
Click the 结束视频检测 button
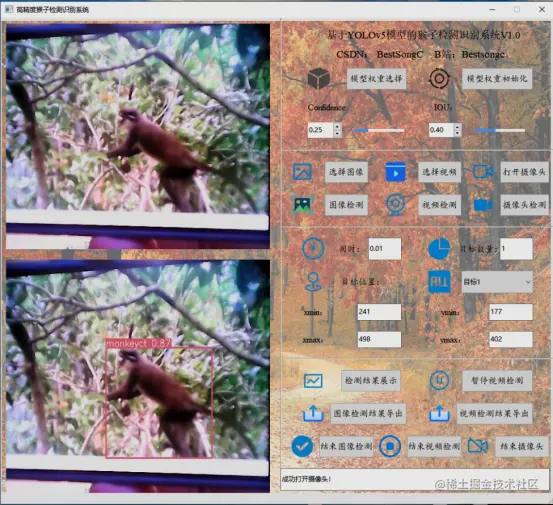coord(434,446)
